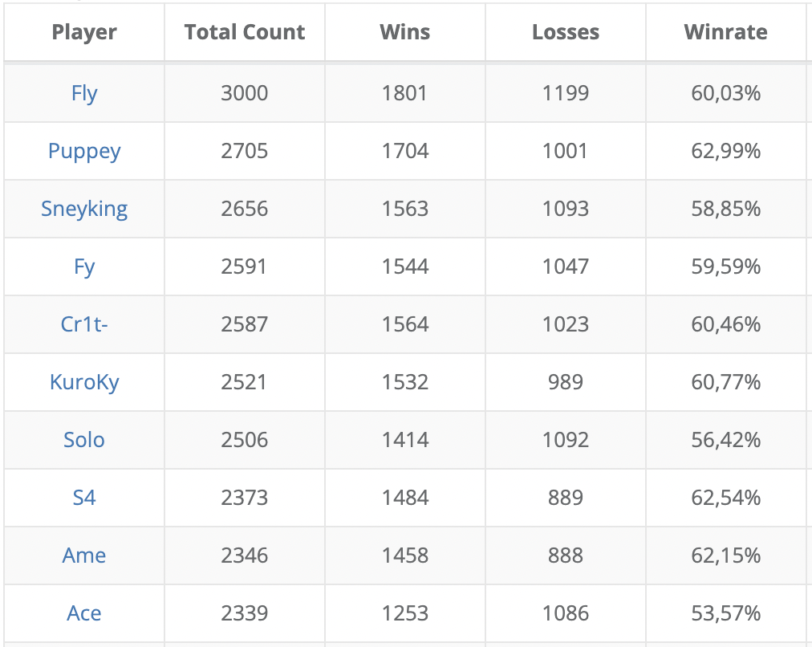This screenshot has width=812, height=647.
Task: Click the Puppey player link
Action: point(84,151)
